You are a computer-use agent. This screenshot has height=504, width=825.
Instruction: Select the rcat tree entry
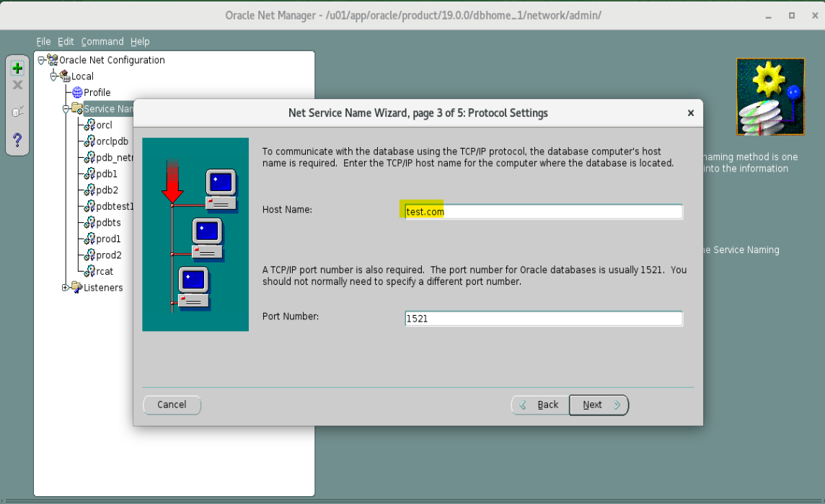click(105, 271)
